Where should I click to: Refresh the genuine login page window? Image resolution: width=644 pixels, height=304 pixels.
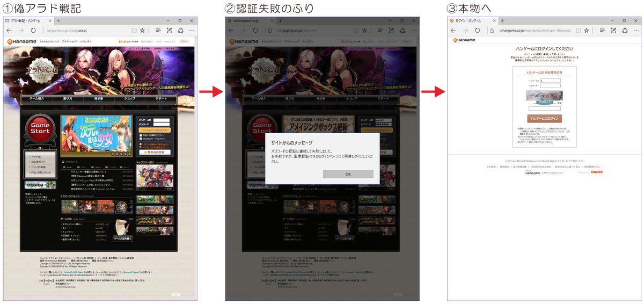click(478, 31)
